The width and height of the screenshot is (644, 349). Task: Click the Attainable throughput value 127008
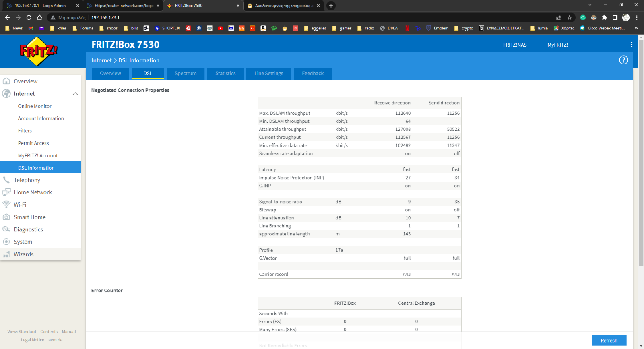point(403,129)
